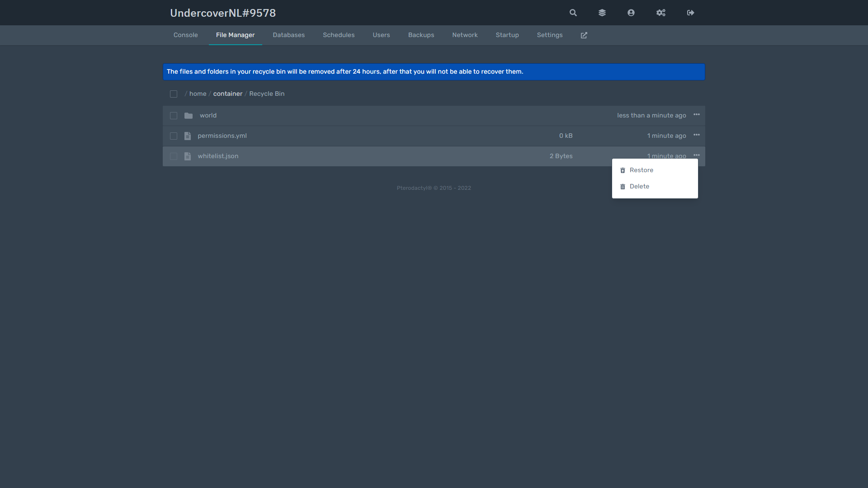Open the three-dot menu for permissions.yml
Screen dimensions: 868x488
(697, 135)
